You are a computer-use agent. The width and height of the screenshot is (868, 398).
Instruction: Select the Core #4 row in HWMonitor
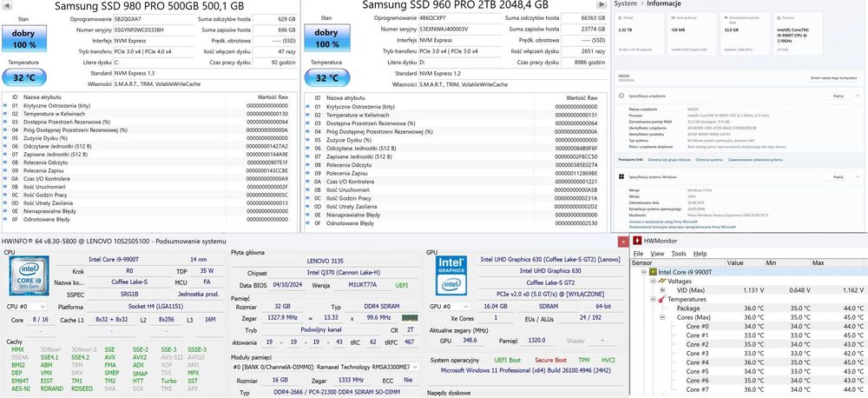(x=750, y=362)
